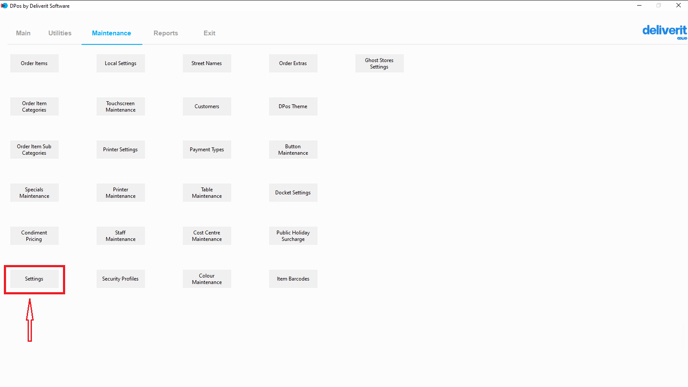Click the deliverit logo
This screenshot has height=387, width=688.
(664, 32)
